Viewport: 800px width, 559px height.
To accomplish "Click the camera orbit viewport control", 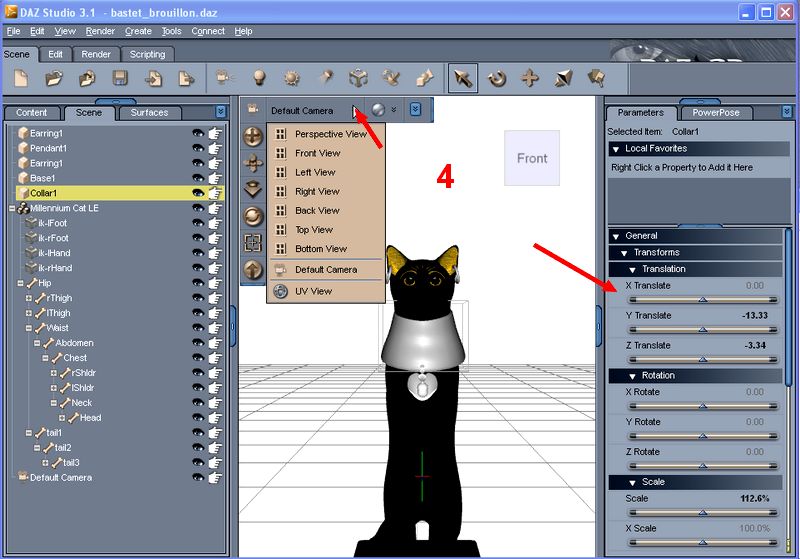I will [x=253, y=137].
